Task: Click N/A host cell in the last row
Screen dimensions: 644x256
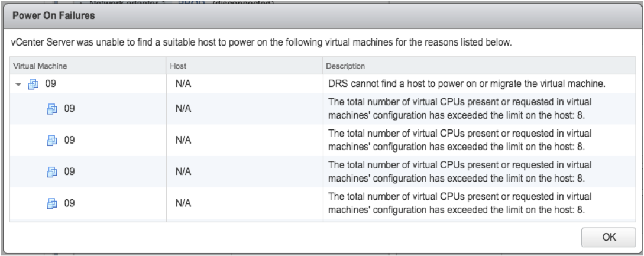Action: tap(183, 203)
